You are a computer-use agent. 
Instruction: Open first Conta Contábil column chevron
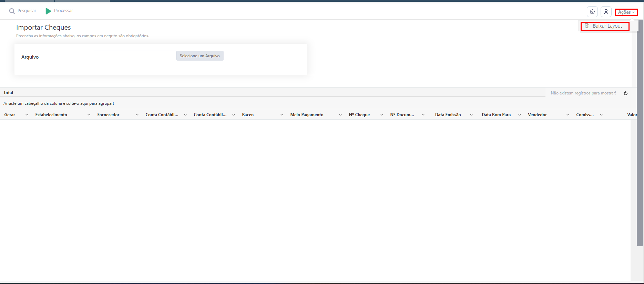[185, 115]
